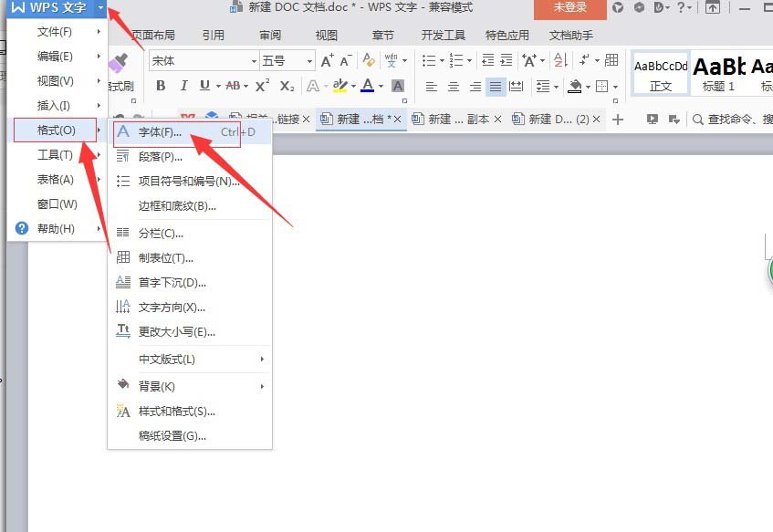This screenshot has height=532, width=773.
Task: Click 未登录 login button
Action: point(570,8)
